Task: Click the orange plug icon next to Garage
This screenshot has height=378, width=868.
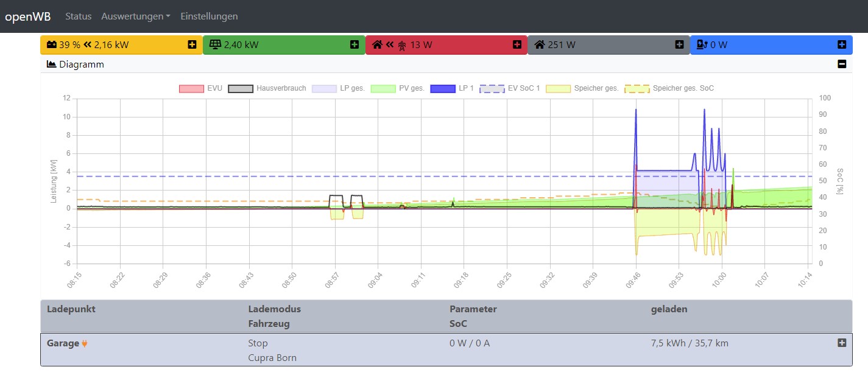Action: click(x=85, y=343)
